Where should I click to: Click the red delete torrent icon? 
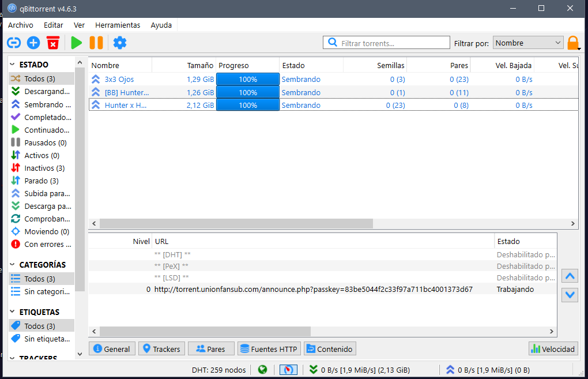tap(53, 43)
